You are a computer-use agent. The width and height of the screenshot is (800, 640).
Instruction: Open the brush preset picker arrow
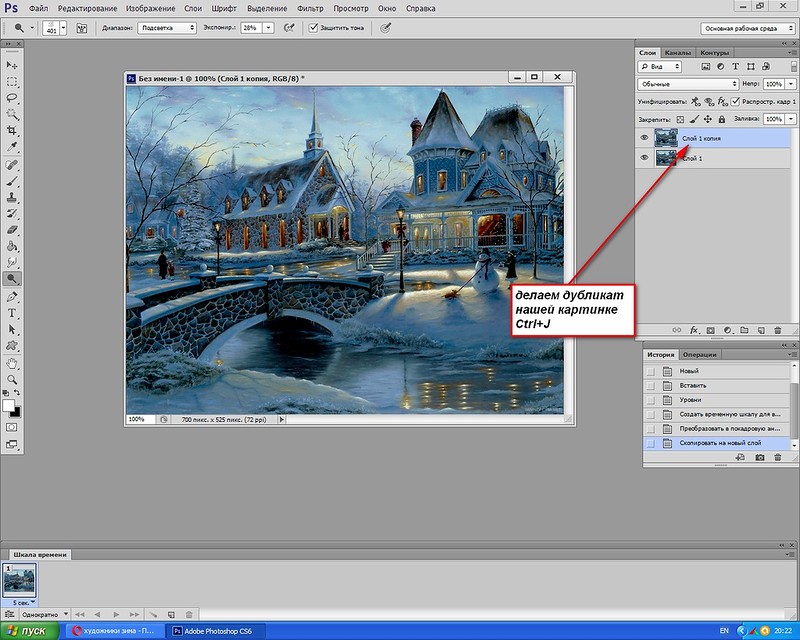tap(63, 28)
